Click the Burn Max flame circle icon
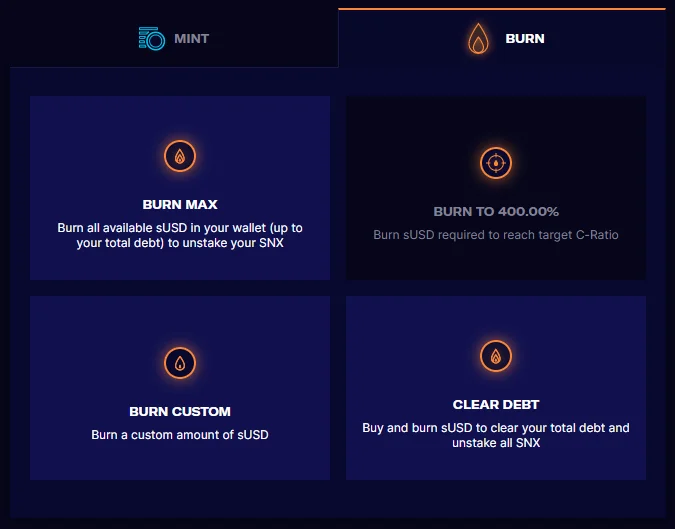The image size is (675, 529). tap(180, 156)
